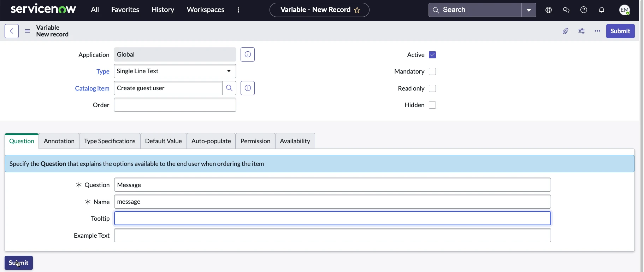644x272 pixels.
Task: Switch to the Type Specifications tab
Action: click(x=110, y=141)
